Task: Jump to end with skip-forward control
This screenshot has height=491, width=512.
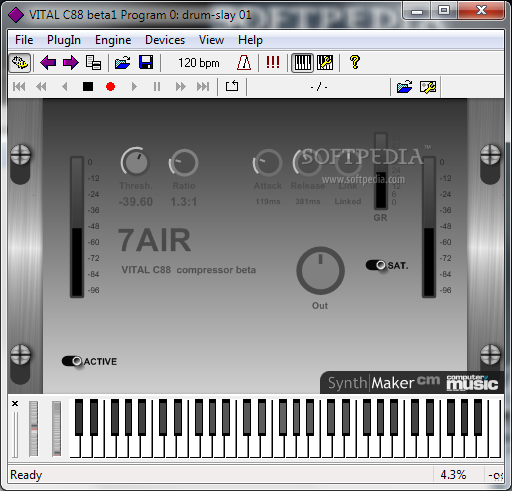Action: 203,87
